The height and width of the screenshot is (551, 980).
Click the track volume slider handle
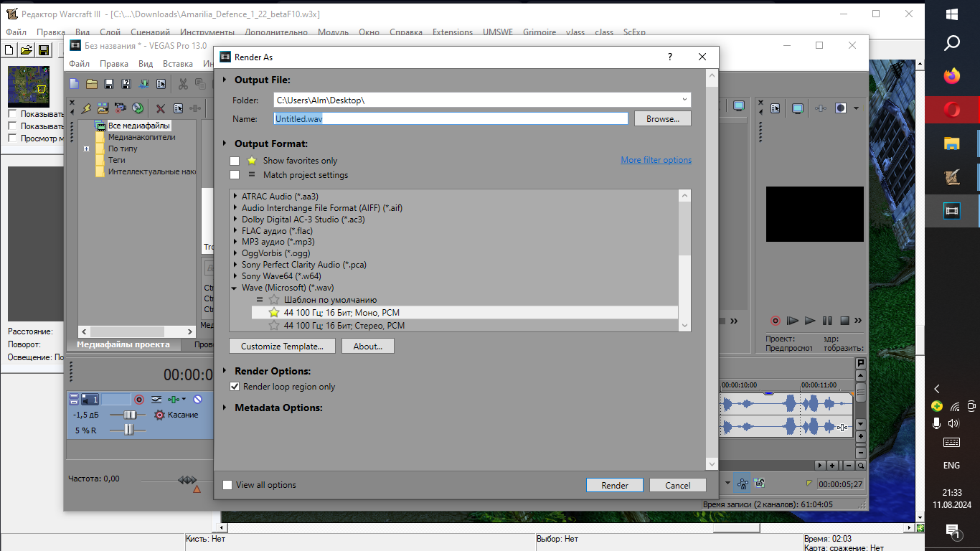pos(130,415)
